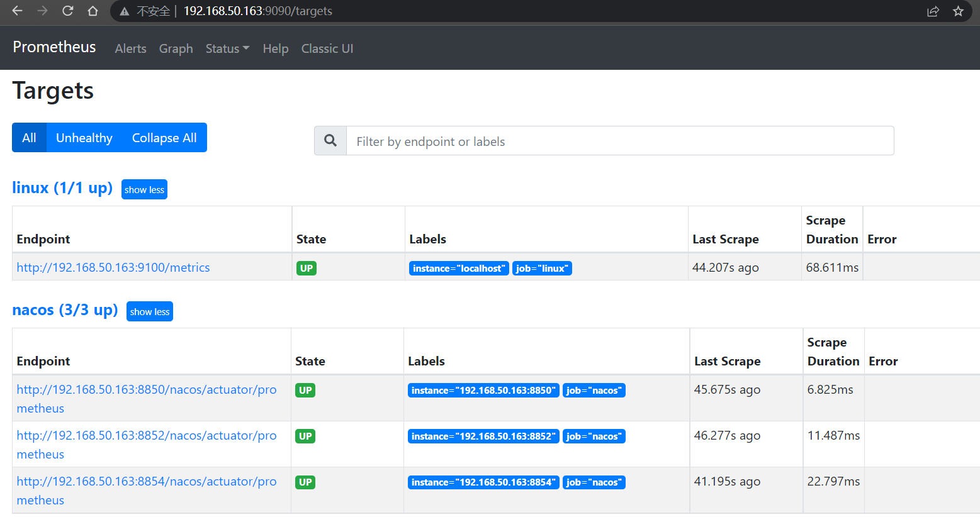Click 11.487ms scrape duration
The width and height of the screenshot is (980, 517).
(x=833, y=435)
